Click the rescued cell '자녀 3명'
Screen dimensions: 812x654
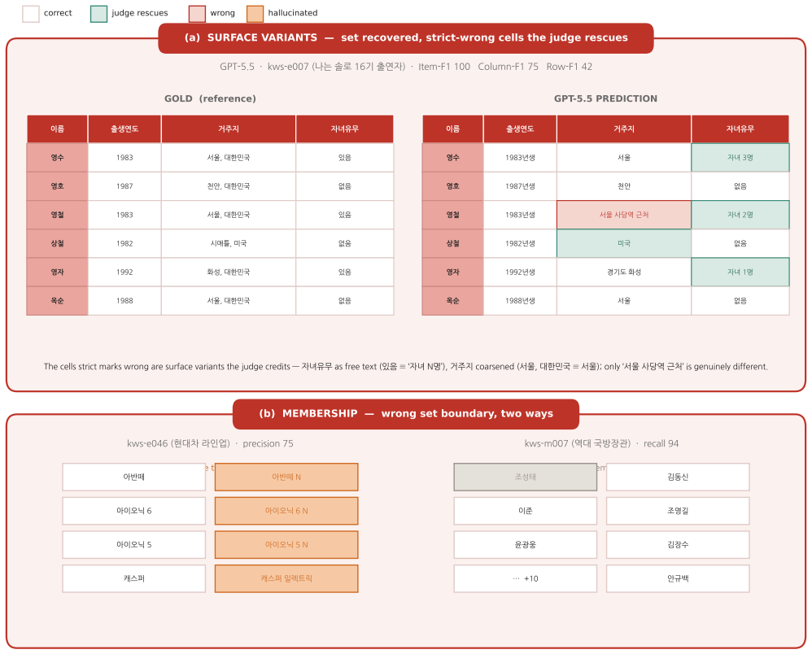[740, 158]
